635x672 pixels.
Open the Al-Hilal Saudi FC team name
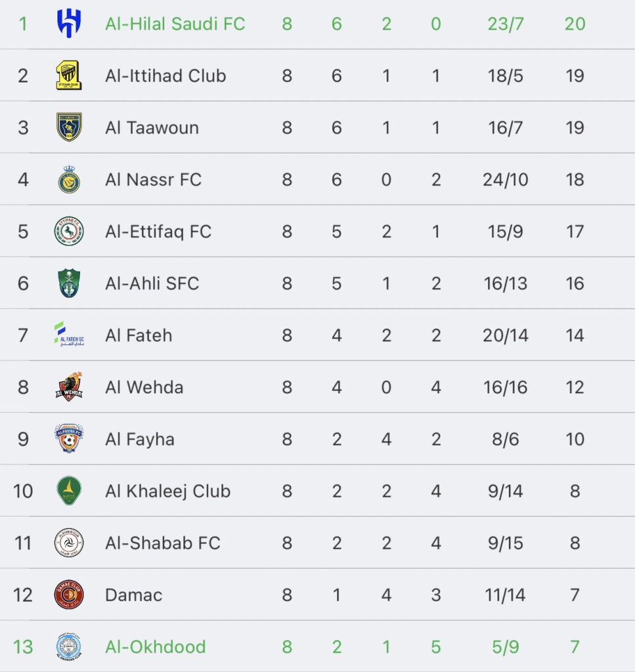175,24
